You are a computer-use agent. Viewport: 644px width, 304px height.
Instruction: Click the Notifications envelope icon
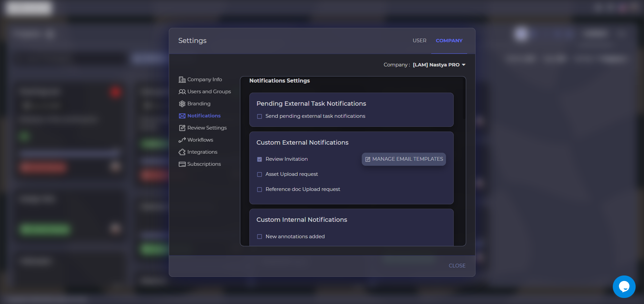[x=182, y=116]
